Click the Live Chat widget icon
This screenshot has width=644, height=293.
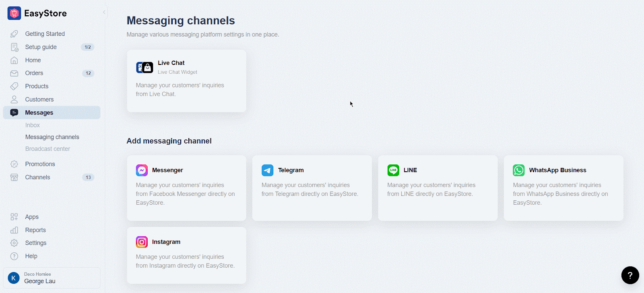(x=144, y=67)
